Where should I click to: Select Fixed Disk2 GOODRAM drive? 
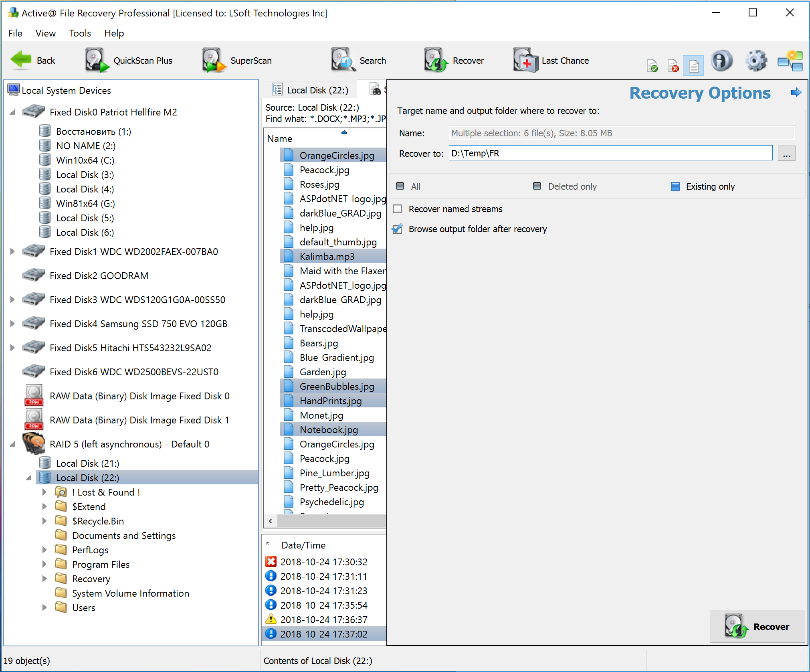click(99, 276)
